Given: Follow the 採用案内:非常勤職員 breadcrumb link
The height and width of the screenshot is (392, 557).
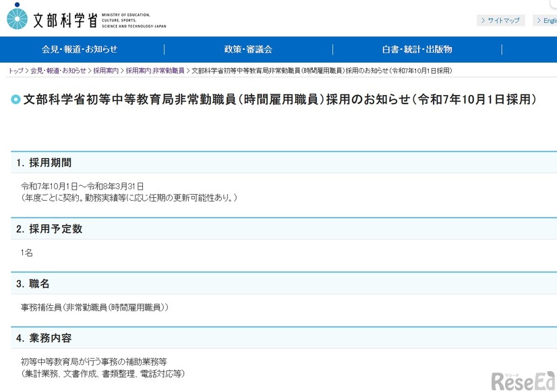Looking at the screenshot, I should click(155, 71).
